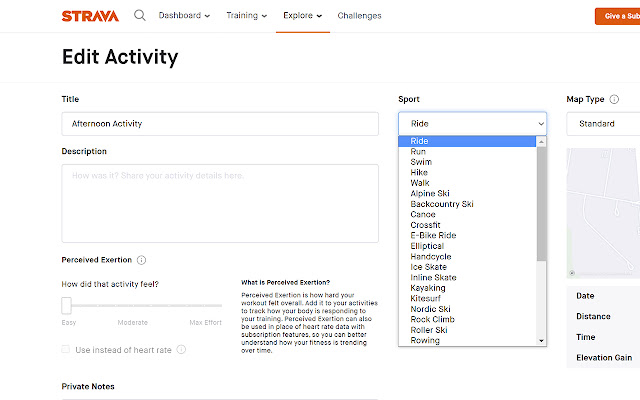Enable Use instead of heart rate checkbox
Viewport: 640px width, 400px height.
point(65,349)
